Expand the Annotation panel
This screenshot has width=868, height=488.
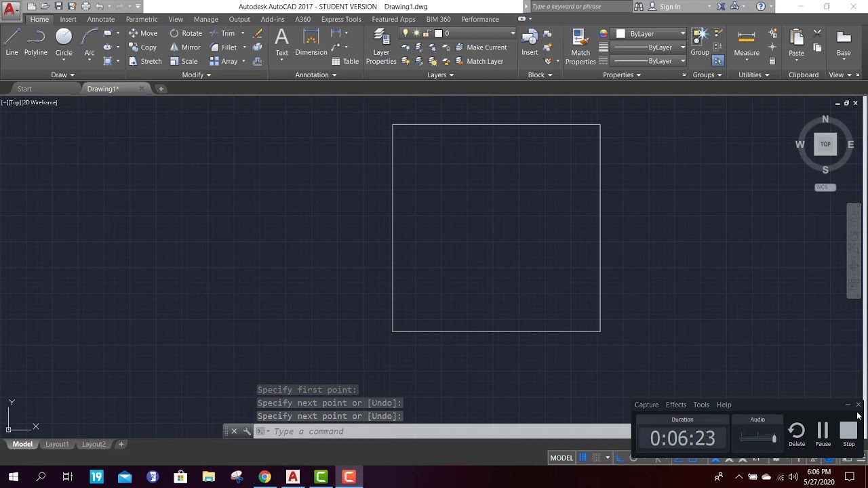316,75
